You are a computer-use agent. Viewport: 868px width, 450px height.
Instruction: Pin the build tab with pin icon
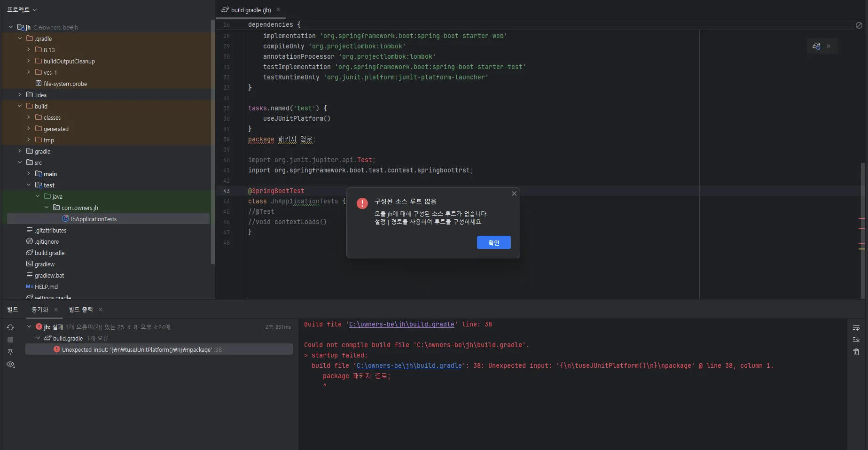tap(10, 352)
